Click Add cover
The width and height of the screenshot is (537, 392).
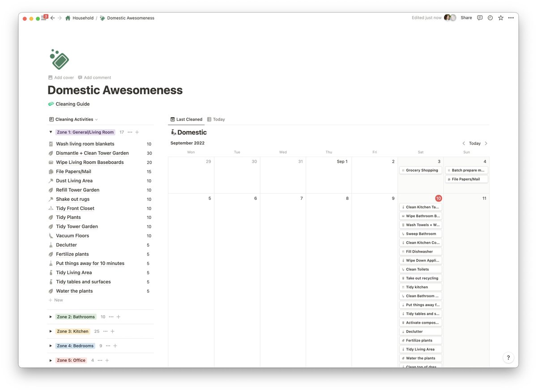[61, 77]
